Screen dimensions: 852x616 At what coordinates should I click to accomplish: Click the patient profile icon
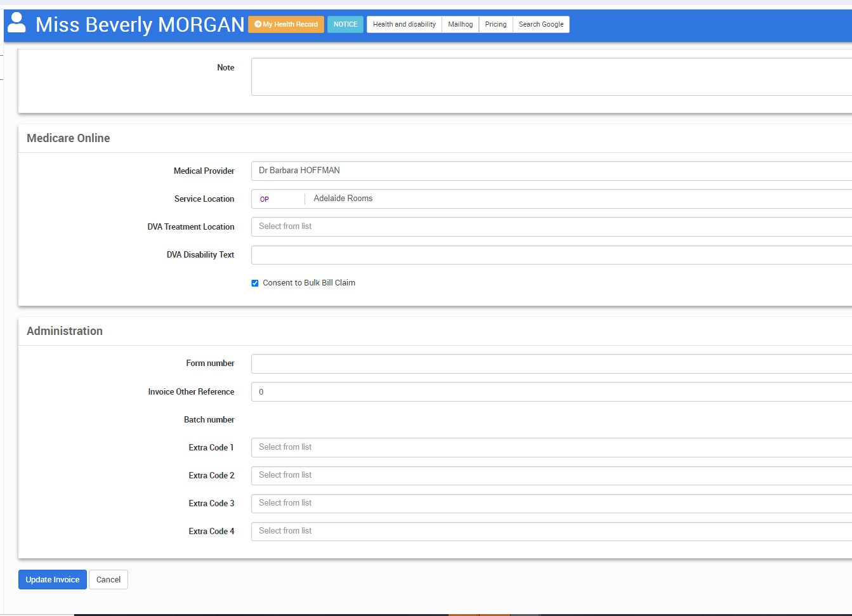(16, 23)
